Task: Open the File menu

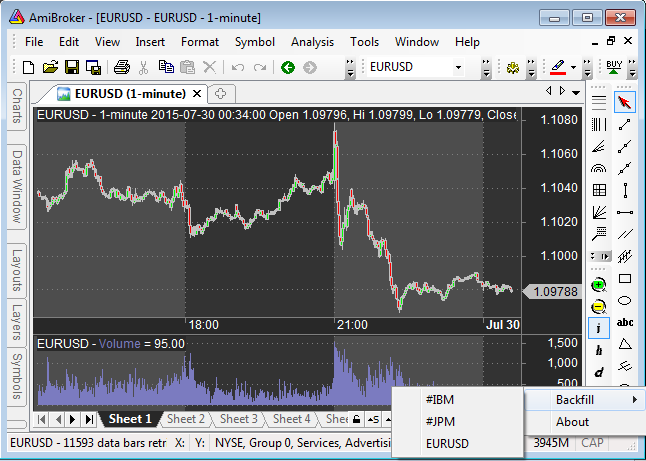Action: tap(34, 42)
